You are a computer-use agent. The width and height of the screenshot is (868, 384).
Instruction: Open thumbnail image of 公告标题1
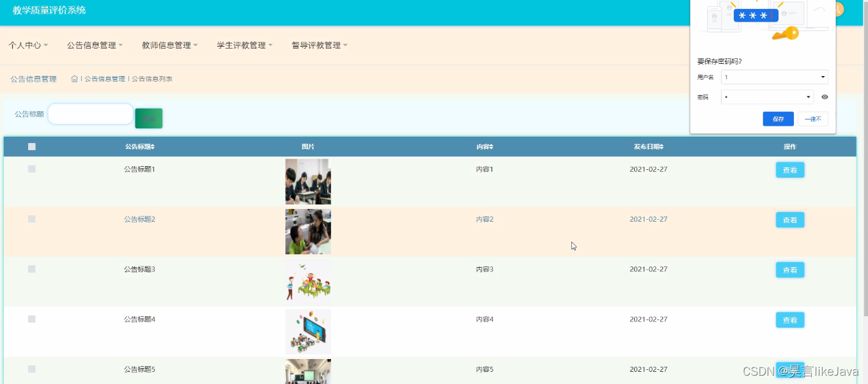[308, 181]
